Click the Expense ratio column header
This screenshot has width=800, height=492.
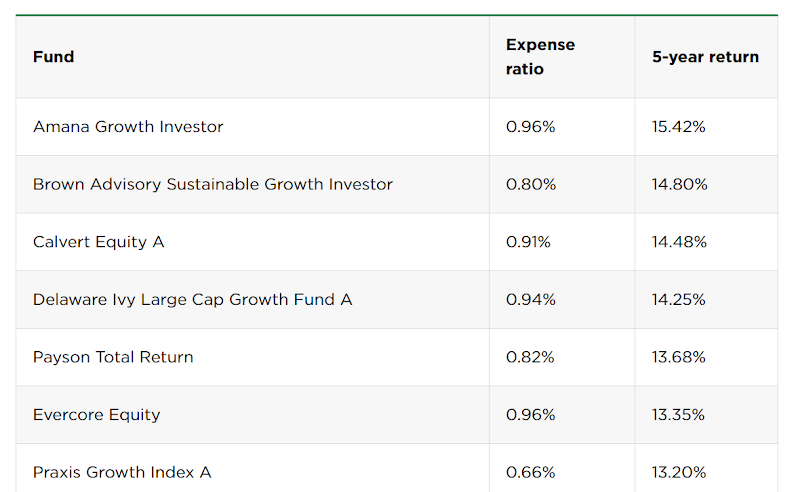click(540, 57)
